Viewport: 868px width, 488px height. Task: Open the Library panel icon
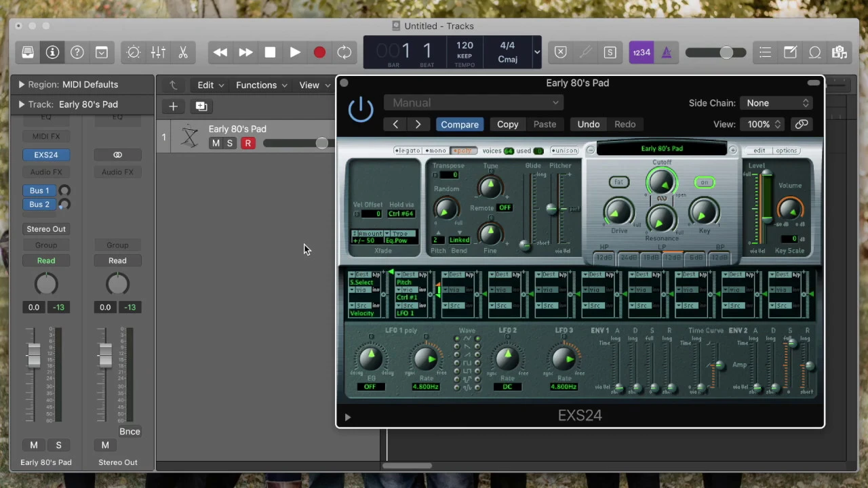(28, 52)
